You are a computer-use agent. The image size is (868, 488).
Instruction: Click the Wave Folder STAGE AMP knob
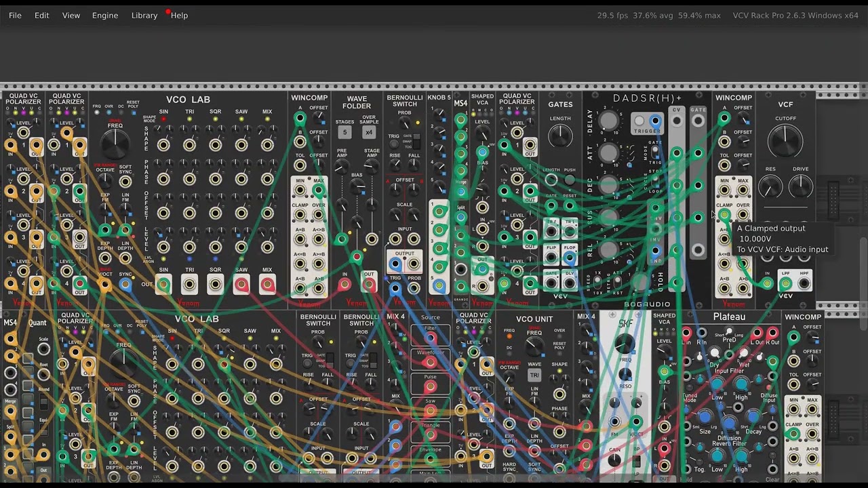coord(372,167)
